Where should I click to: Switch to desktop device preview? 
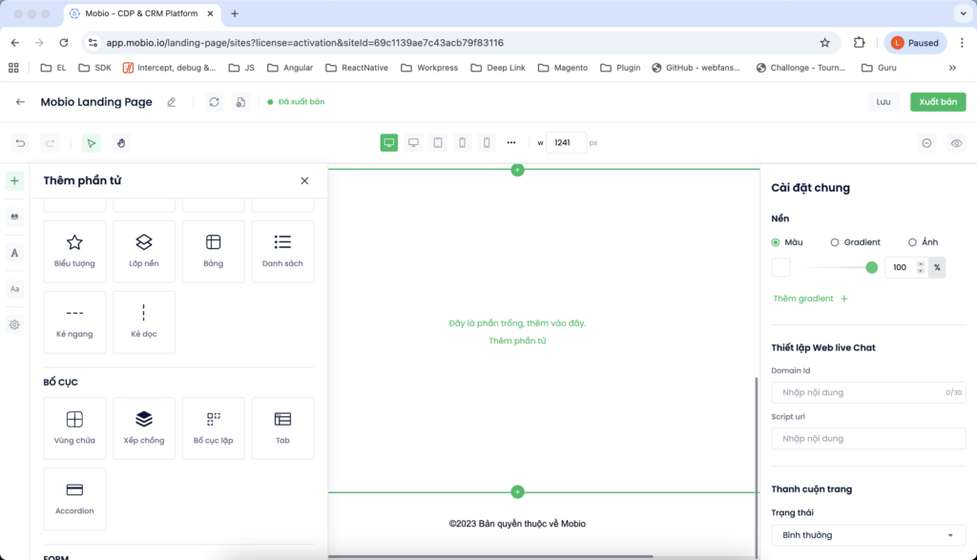click(x=389, y=143)
